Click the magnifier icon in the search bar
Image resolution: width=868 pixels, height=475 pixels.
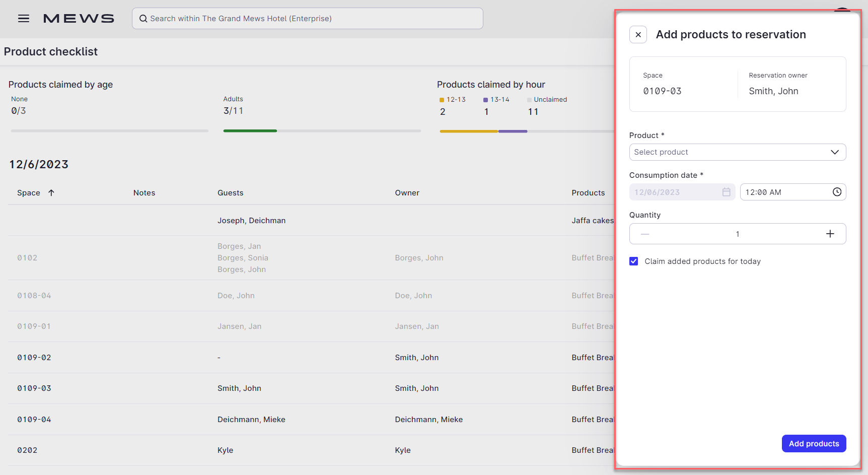coord(143,18)
